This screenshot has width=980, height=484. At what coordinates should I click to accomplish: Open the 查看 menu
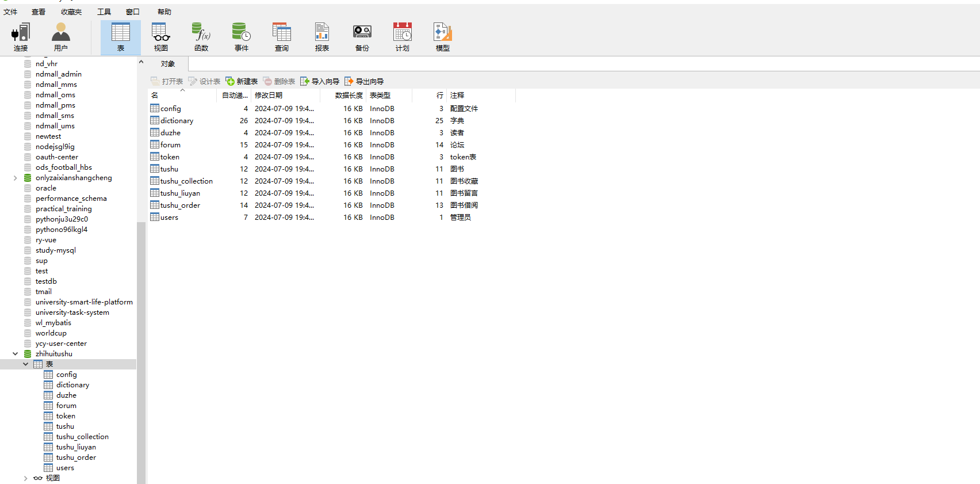(x=39, y=12)
